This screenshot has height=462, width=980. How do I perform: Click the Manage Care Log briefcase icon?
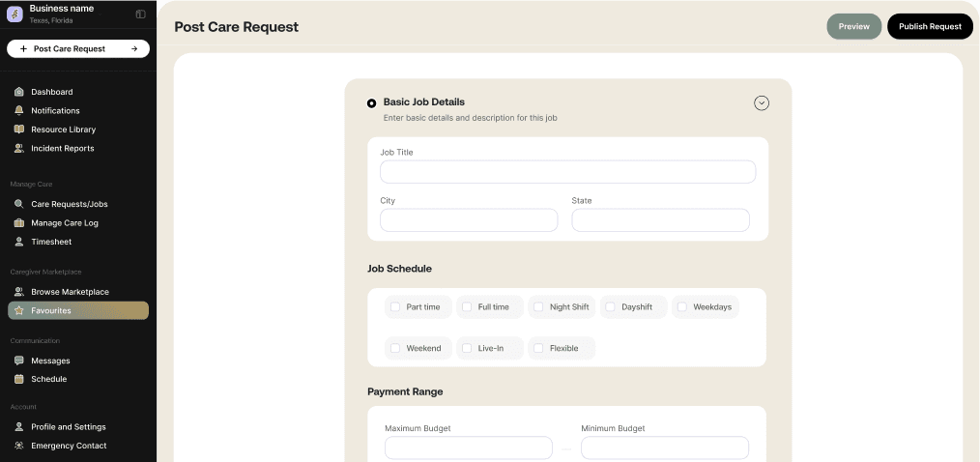click(19, 223)
